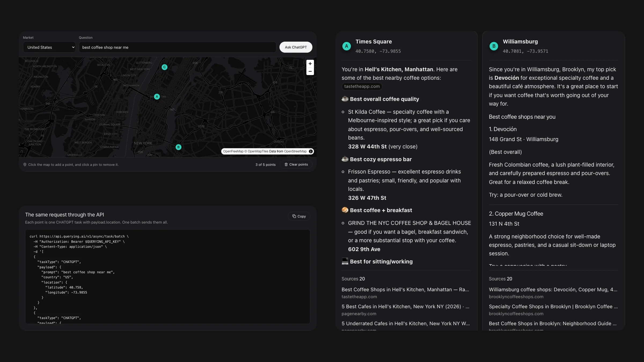This screenshot has width=644, height=362.
Task: Click the OpenStreetMap attribution link
Action: [x=295, y=151]
